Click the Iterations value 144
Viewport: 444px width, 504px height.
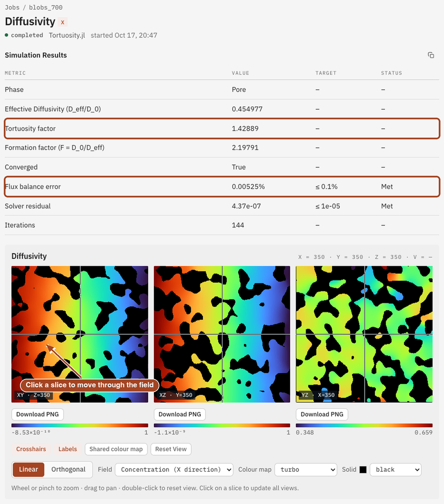(x=238, y=225)
